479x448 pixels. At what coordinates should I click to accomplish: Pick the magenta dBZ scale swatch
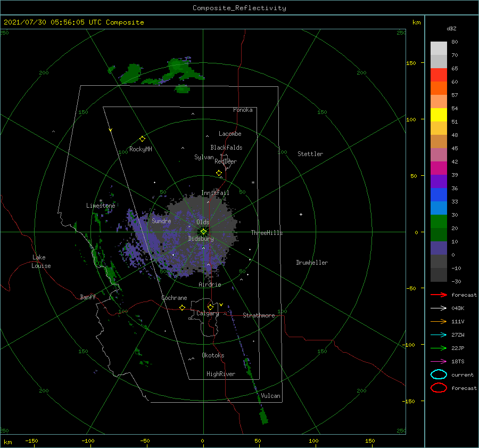point(439,168)
